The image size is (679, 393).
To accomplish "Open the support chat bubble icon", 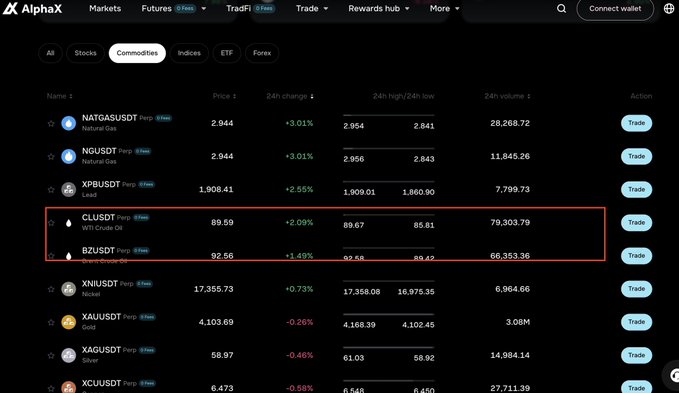I will pos(673,375).
